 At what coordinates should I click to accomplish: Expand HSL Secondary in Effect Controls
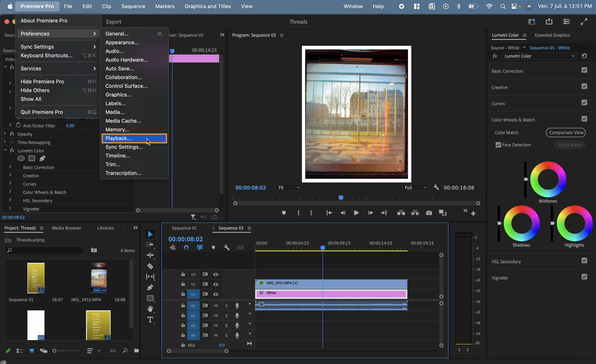click(10, 200)
